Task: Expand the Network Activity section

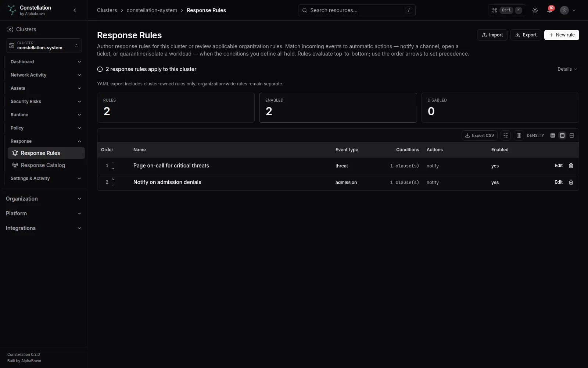Action: [x=46, y=75]
